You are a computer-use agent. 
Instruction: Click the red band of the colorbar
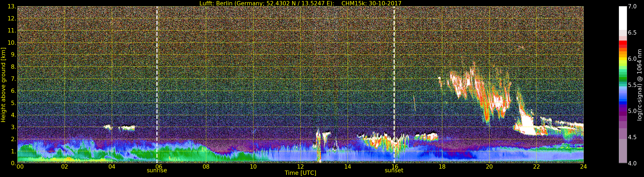(x=623, y=44)
